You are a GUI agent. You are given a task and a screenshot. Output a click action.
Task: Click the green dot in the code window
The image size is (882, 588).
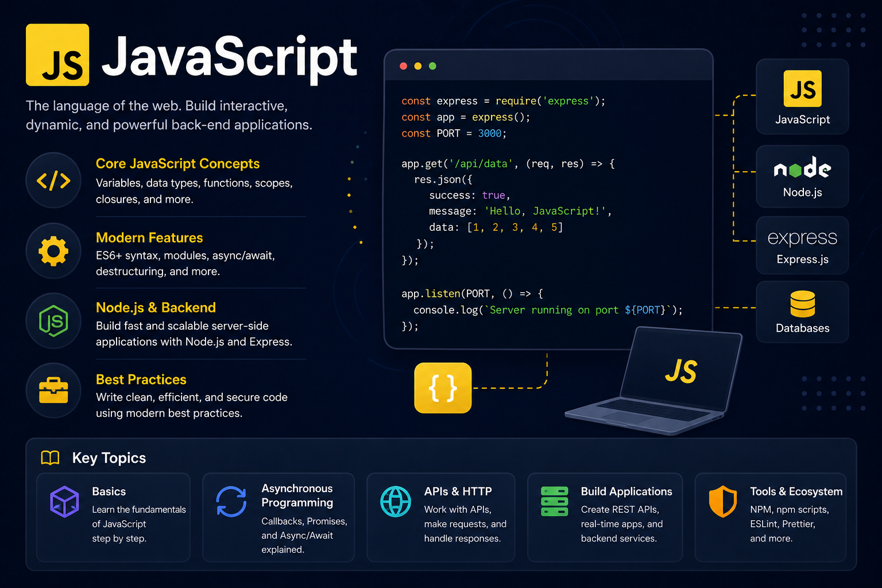[x=432, y=66]
